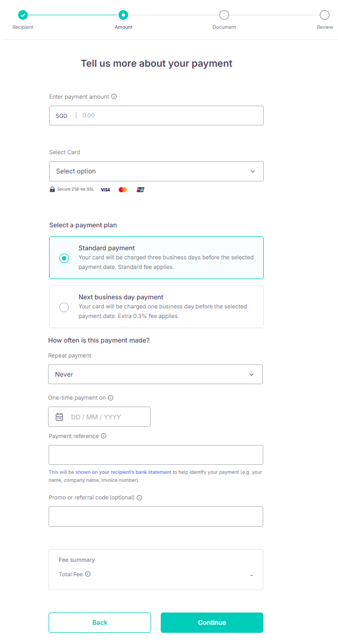Expand the Repeat payment Never dropdown
The image size is (338, 644).
(155, 375)
